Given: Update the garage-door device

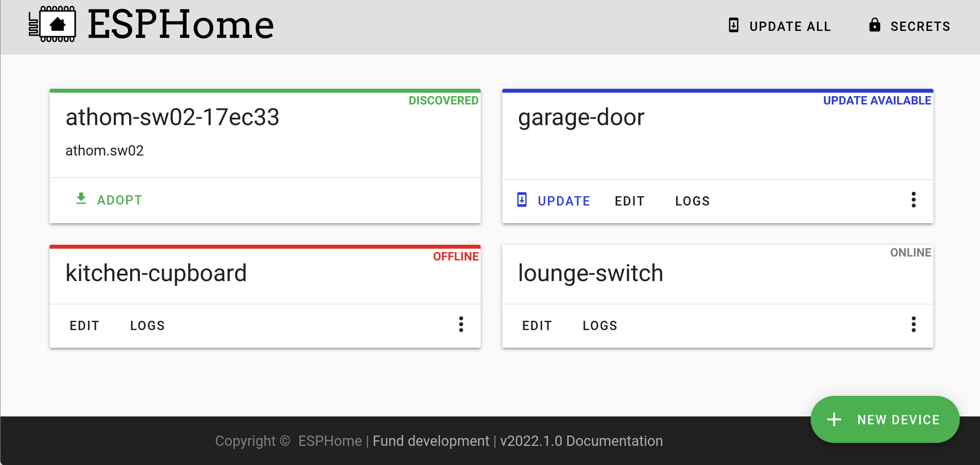Looking at the screenshot, I should 553,201.
